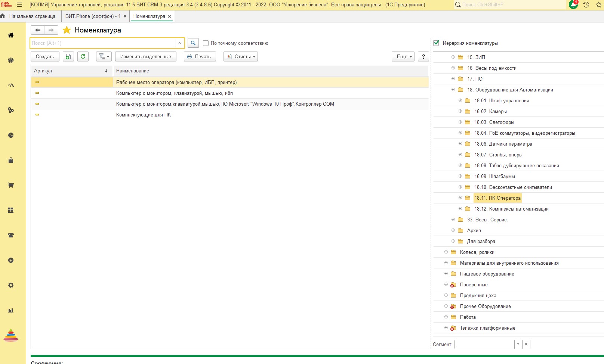
Task: Click the 'Создать' button
Action: tap(45, 56)
